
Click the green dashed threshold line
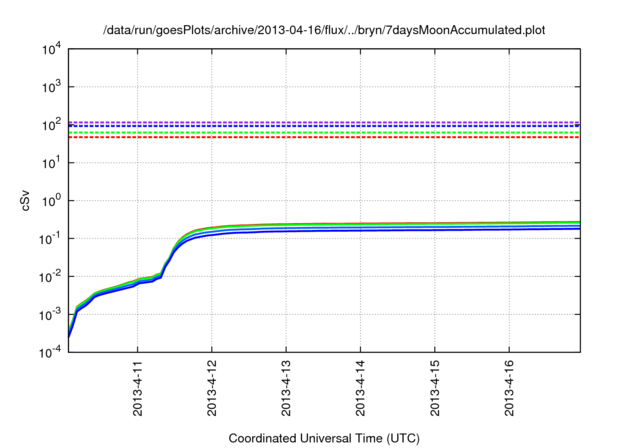tap(324, 133)
